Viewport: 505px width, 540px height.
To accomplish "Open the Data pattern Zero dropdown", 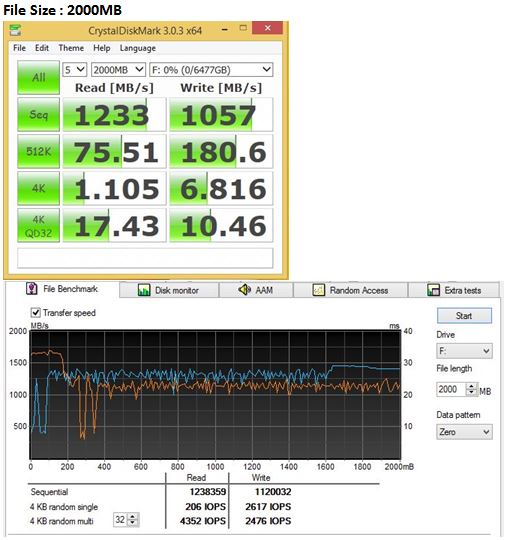I will pos(464,432).
